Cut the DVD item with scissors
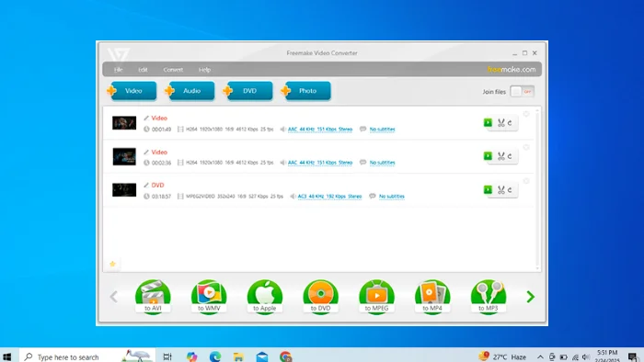 click(x=500, y=190)
